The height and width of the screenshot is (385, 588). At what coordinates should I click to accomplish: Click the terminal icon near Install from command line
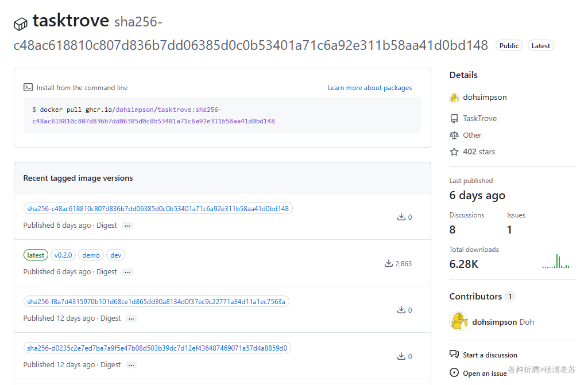28,87
